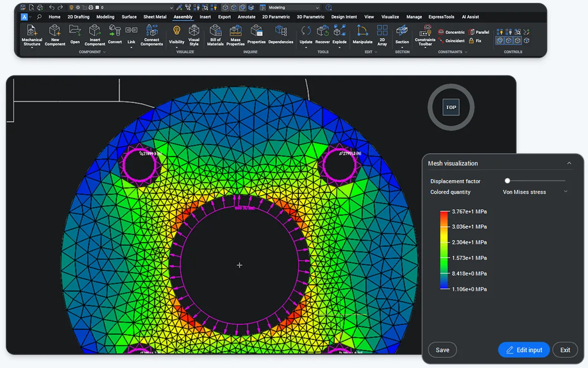Click the Visibility lightbulb icon
This screenshot has height=368, width=588.
point(177,31)
